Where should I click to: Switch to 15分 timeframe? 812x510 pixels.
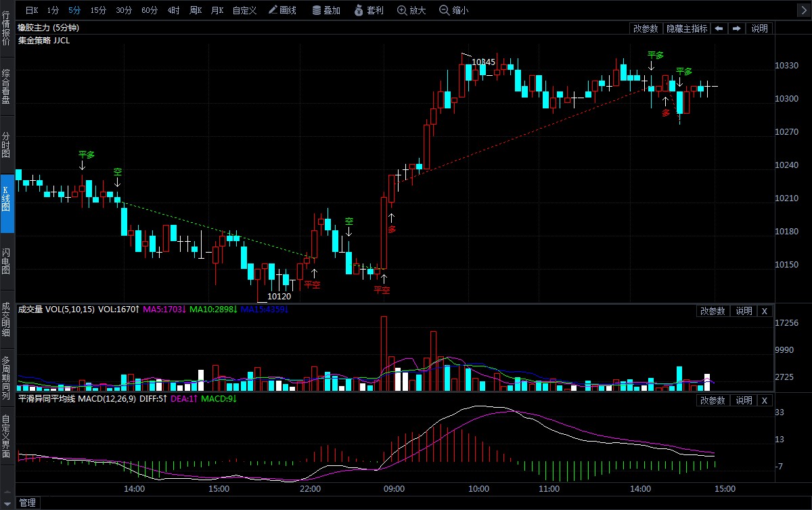pyautogui.click(x=98, y=10)
